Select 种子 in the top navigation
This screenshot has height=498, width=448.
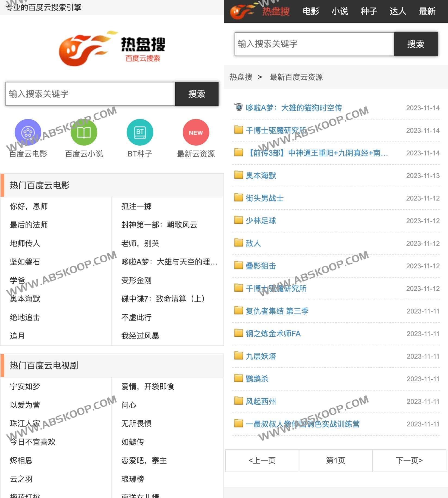[369, 11]
